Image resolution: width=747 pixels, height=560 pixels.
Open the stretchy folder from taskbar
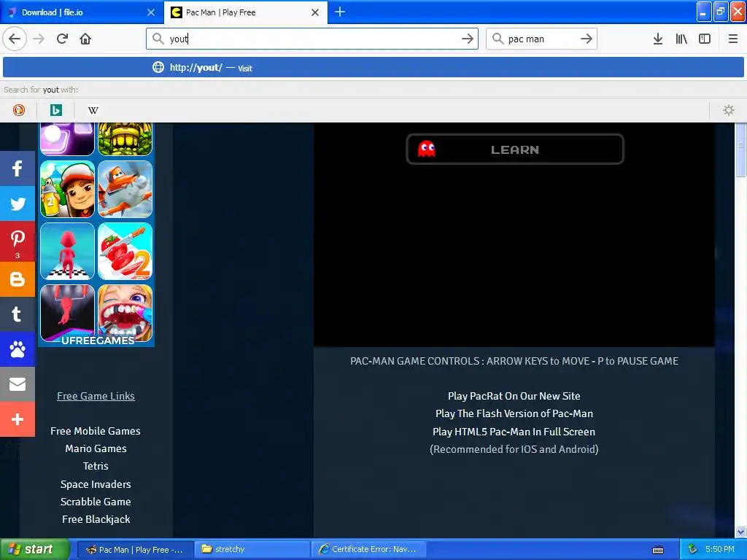click(x=252, y=549)
